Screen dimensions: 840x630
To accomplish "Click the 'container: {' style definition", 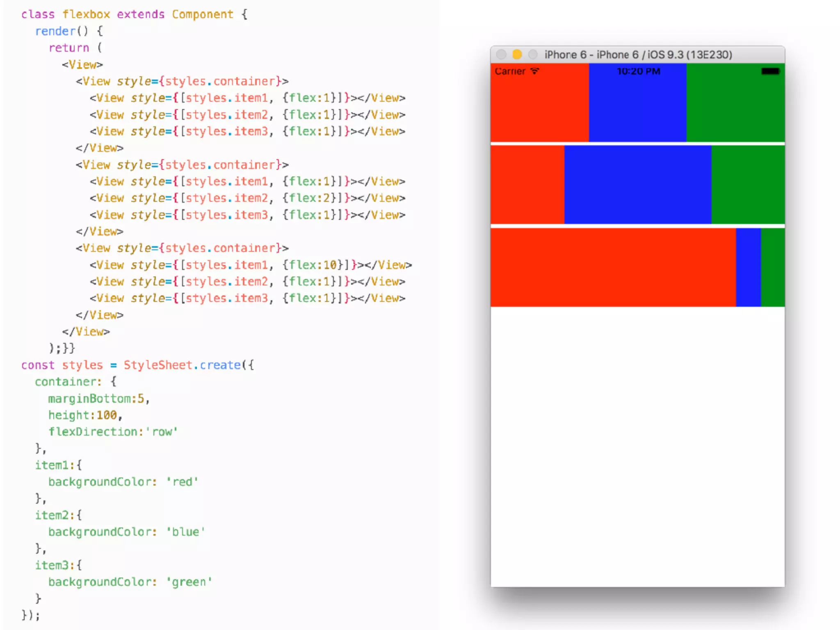I will coord(76,382).
